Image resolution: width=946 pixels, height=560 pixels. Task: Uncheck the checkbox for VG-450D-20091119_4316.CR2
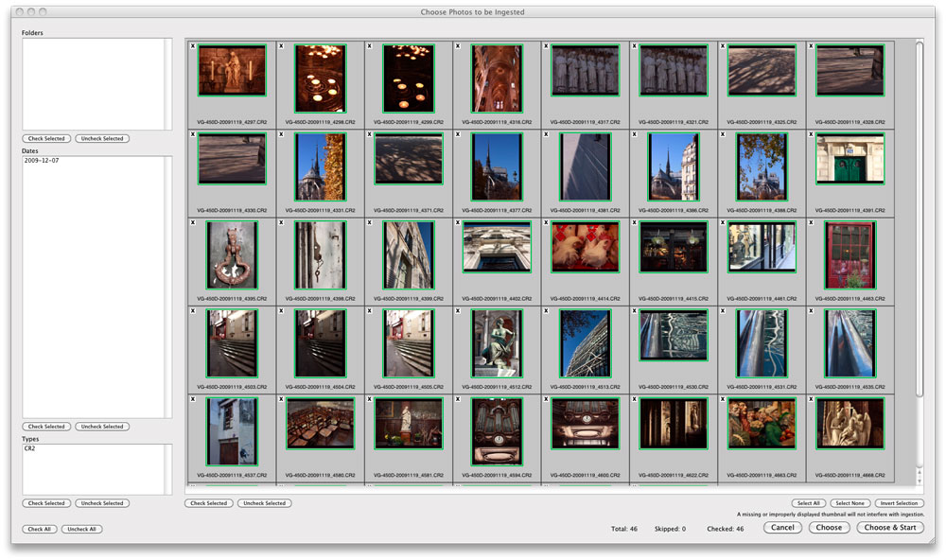click(x=458, y=45)
